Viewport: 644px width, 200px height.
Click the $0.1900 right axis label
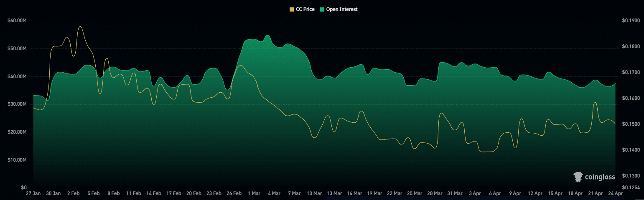[x=631, y=20]
